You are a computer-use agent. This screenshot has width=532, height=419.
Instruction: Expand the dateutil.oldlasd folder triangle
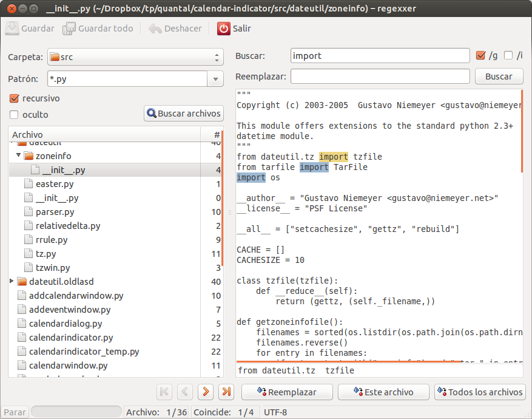12,281
